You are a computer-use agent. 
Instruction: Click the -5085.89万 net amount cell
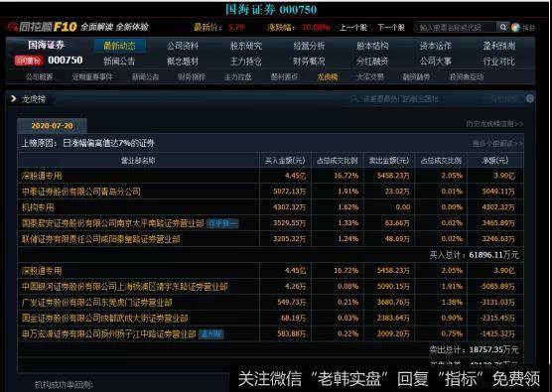(x=496, y=287)
